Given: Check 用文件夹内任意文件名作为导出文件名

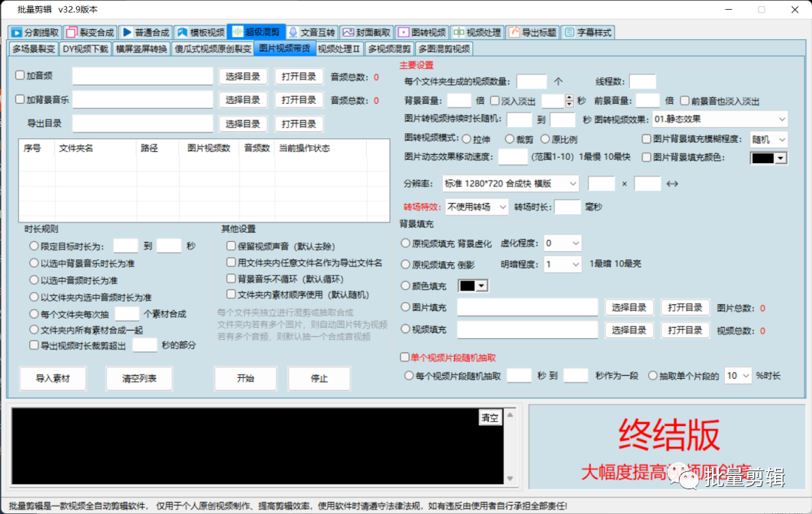Looking at the screenshot, I should [231, 262].
